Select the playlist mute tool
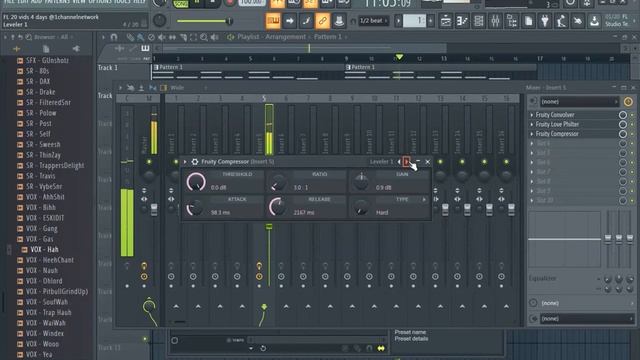The image size is (640, 360). coord(162,38)
